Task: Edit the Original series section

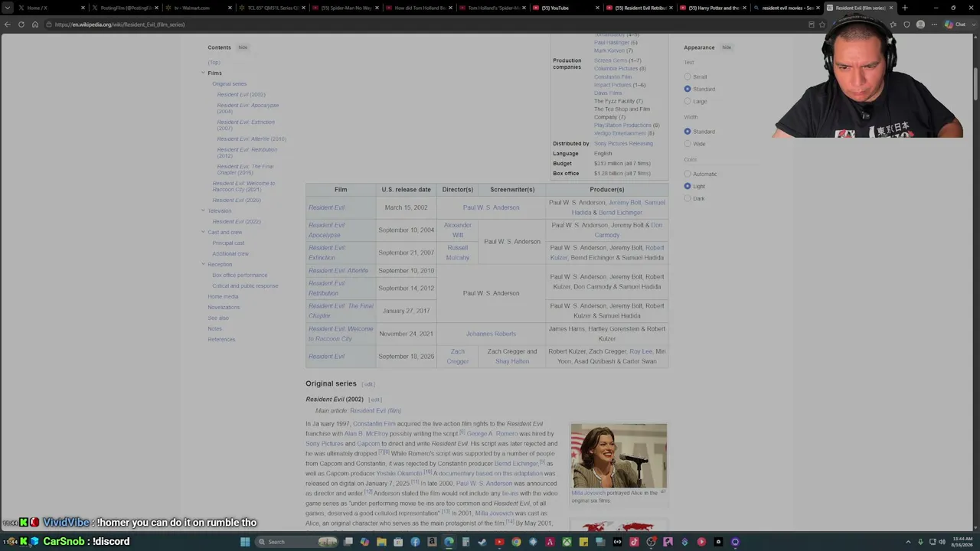Action: pos(368,384)
